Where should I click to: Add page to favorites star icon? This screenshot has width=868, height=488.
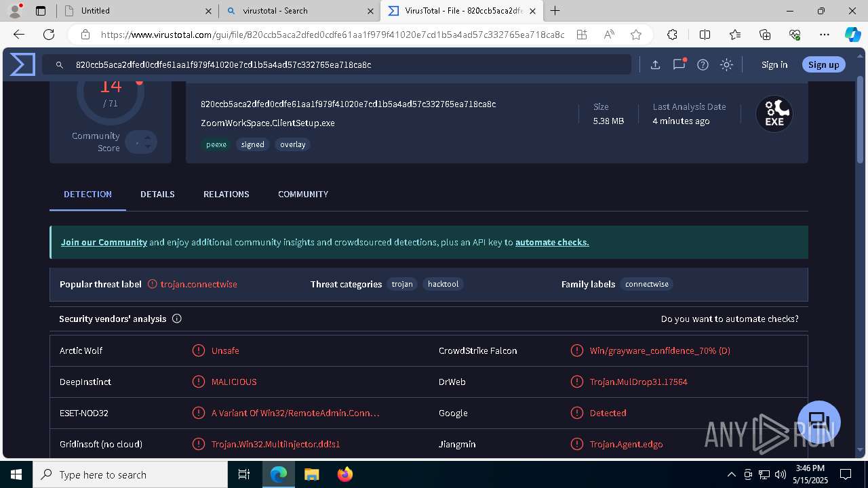636,35
